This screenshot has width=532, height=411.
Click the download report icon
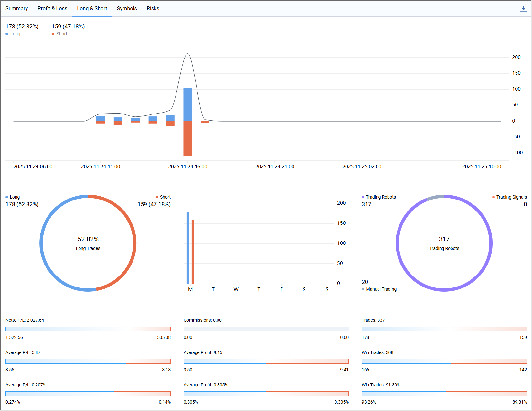pyautogui.click(x=523, y=9)
